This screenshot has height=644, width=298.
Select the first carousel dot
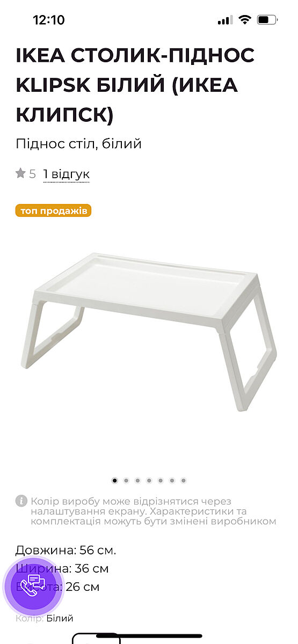pyautogui.click(x=114, y=480)
